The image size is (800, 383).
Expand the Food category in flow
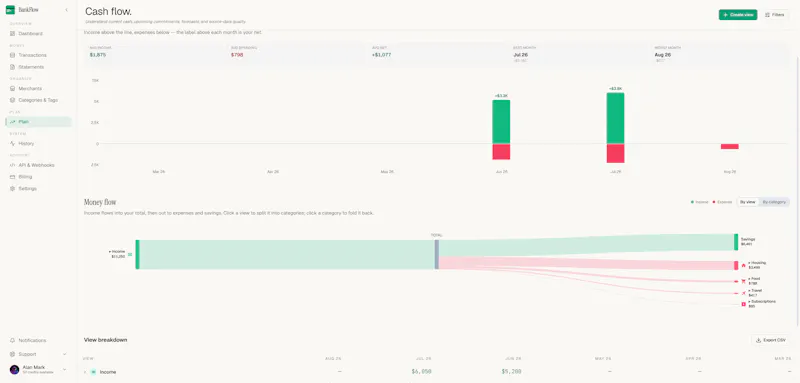pos(754,281)
